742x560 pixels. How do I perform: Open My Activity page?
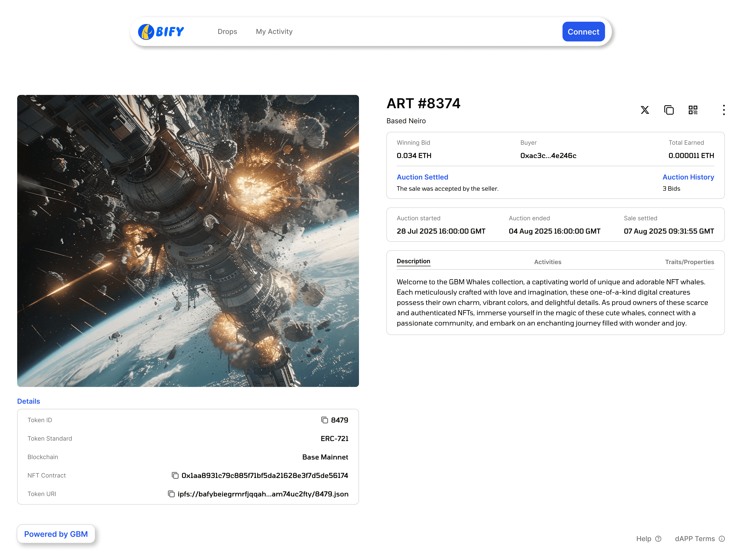click(274, 32)
